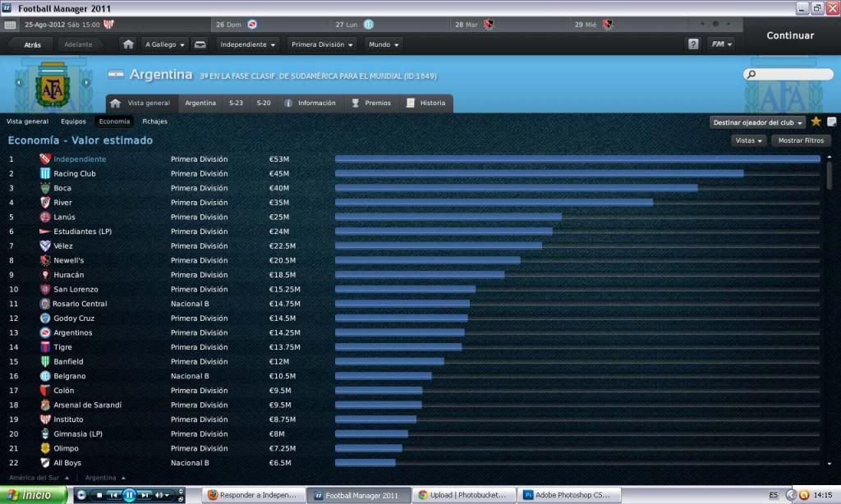This screenshot has height=504, width=841.
Task: Click the Inicio start button
Action: (34, 495)
